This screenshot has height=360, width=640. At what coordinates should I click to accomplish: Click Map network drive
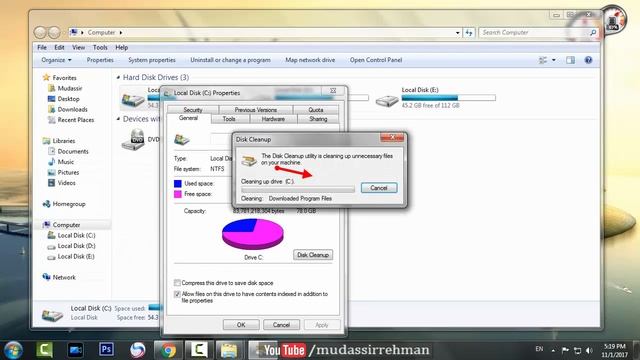click(x=310, y=60)
